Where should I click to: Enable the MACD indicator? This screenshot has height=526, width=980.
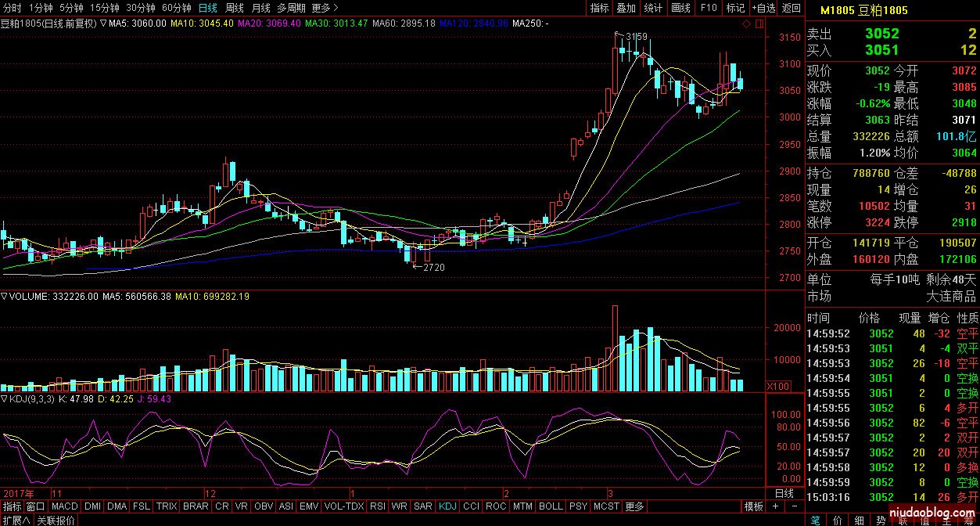pos(65,506)
